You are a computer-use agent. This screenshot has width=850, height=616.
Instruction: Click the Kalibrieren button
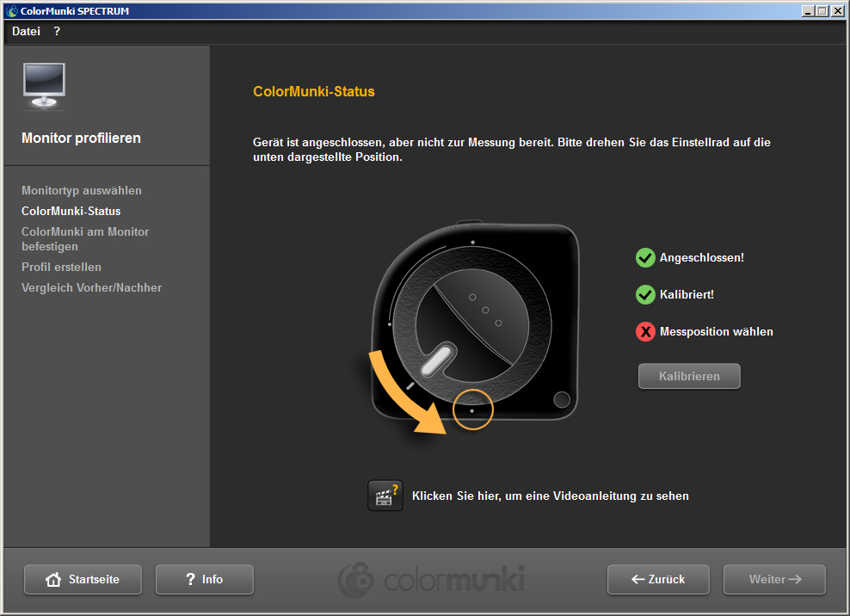[x=689, y=376]
